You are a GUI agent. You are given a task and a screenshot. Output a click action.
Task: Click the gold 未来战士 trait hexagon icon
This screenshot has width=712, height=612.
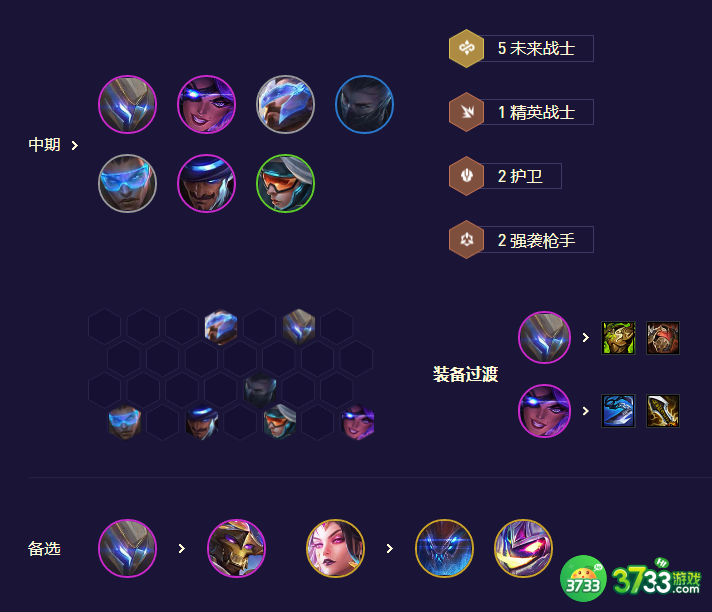(466, 48)
